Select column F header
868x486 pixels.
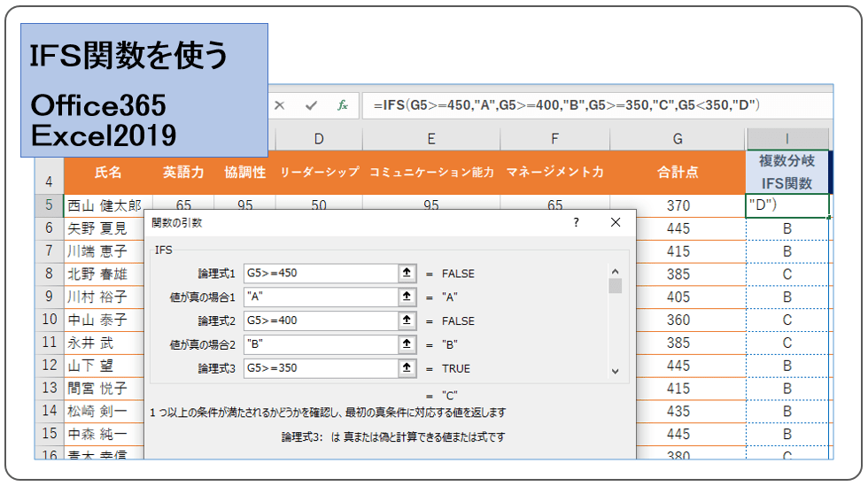[x=554, y=139]
